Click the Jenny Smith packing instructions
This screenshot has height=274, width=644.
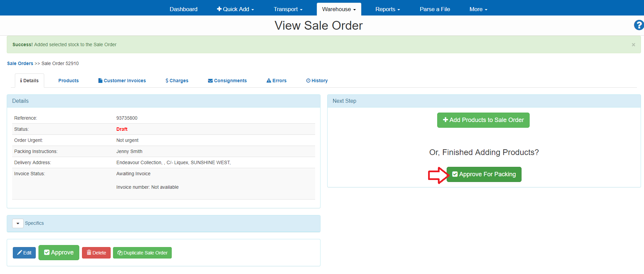point(129,151)
